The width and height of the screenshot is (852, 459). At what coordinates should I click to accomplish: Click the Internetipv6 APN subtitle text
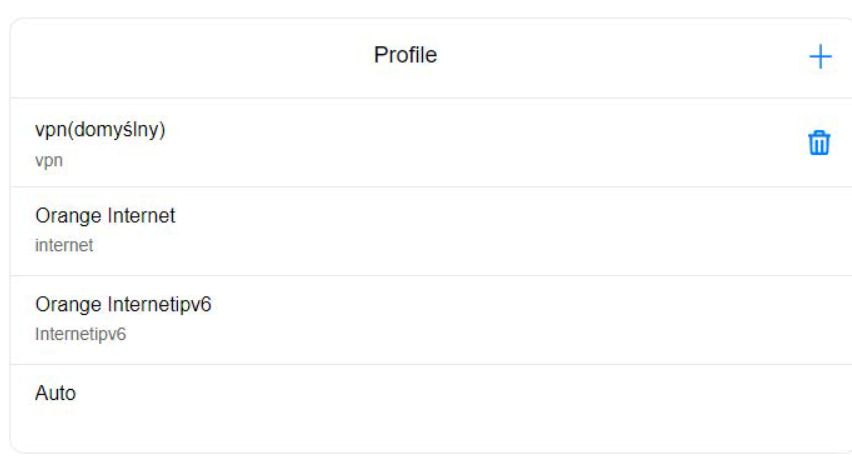80,334
